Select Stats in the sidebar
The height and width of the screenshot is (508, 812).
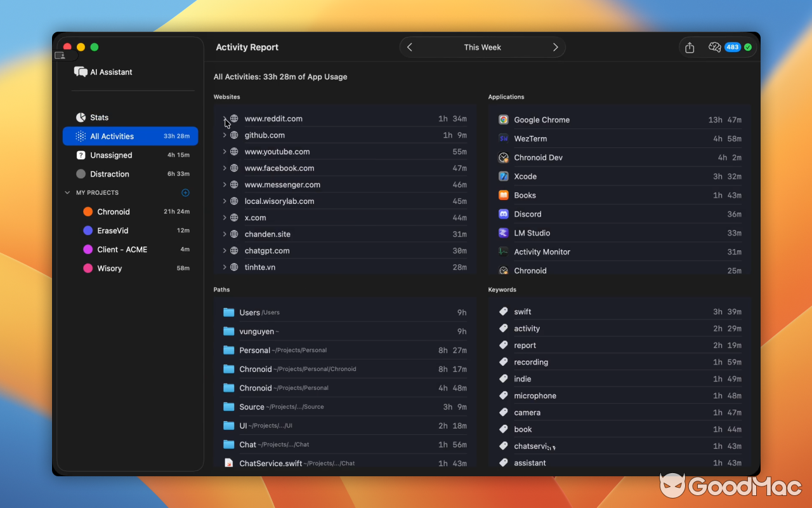[100, 117]
